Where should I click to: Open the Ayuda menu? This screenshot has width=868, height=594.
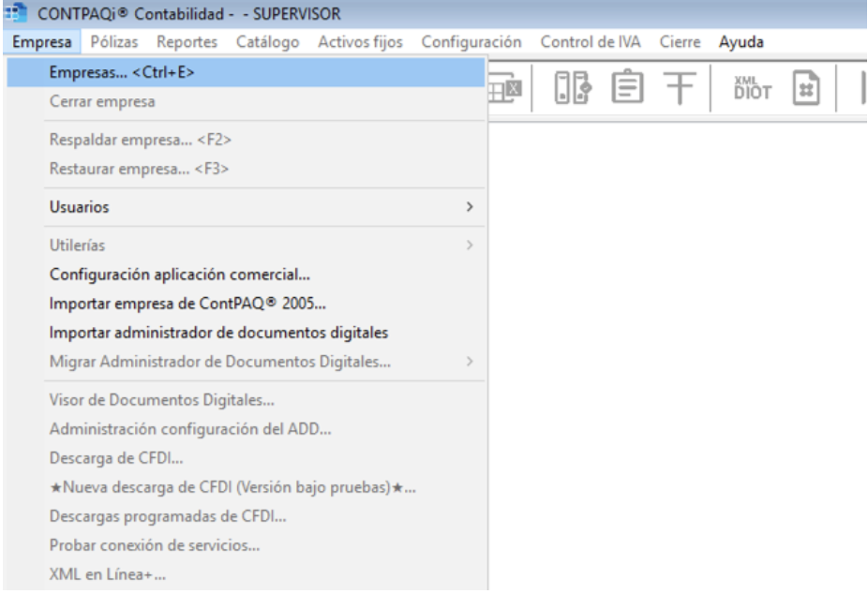[x=741, y=42]
